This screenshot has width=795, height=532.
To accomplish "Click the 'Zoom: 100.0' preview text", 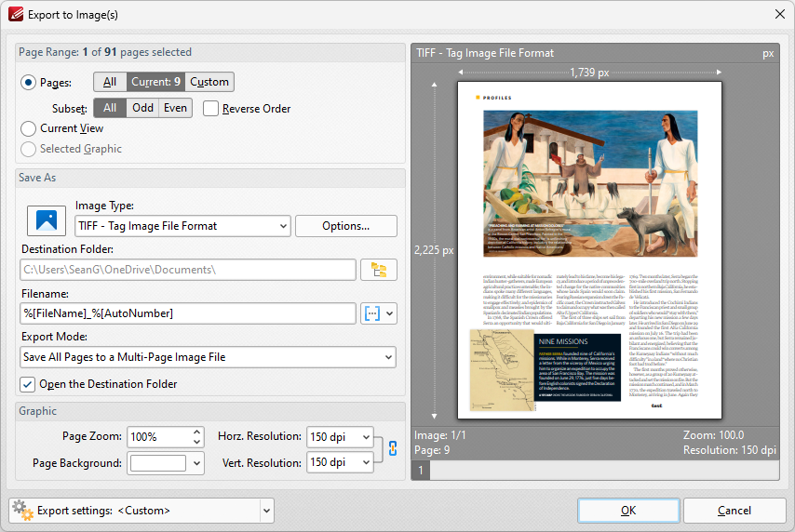I will coord(713,435).
